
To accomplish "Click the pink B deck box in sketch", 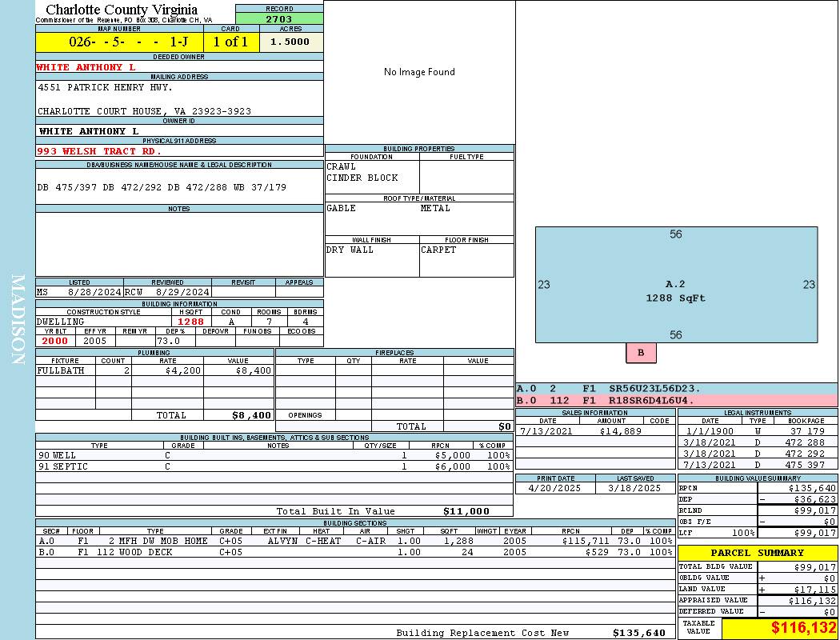I will [641, 352].
